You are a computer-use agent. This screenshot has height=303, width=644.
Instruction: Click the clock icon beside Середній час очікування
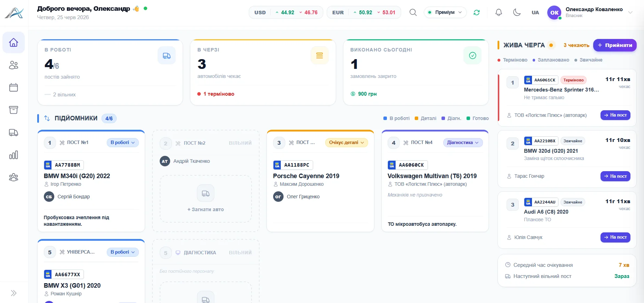pyautogui.click(x=508, y=265)
